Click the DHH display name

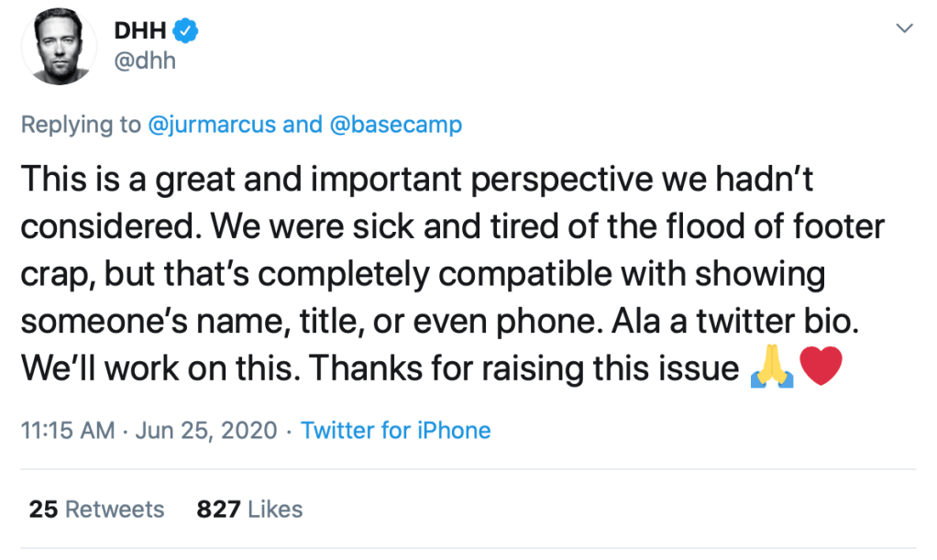(139, 30)
